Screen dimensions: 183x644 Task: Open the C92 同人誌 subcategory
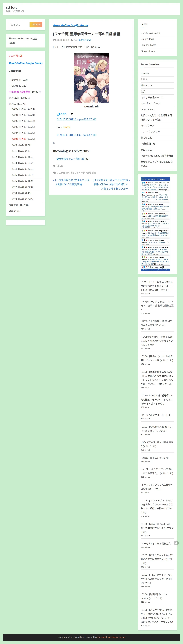coord(19,157)
